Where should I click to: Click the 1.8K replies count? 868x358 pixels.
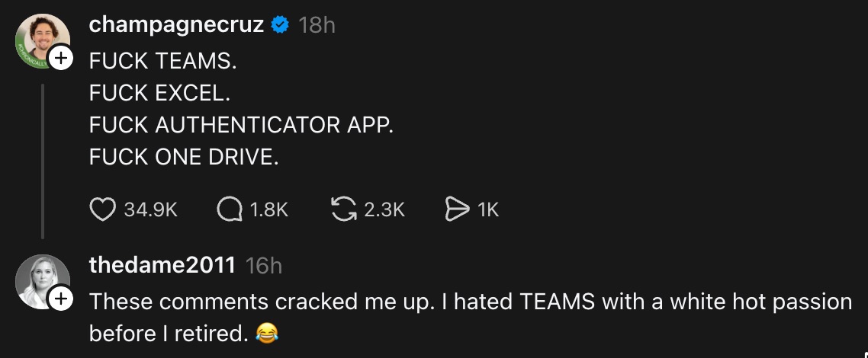268,209
